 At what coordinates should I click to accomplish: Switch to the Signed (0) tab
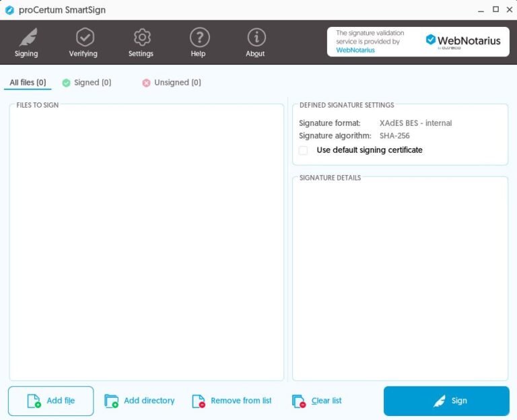(x=87, y=83)
